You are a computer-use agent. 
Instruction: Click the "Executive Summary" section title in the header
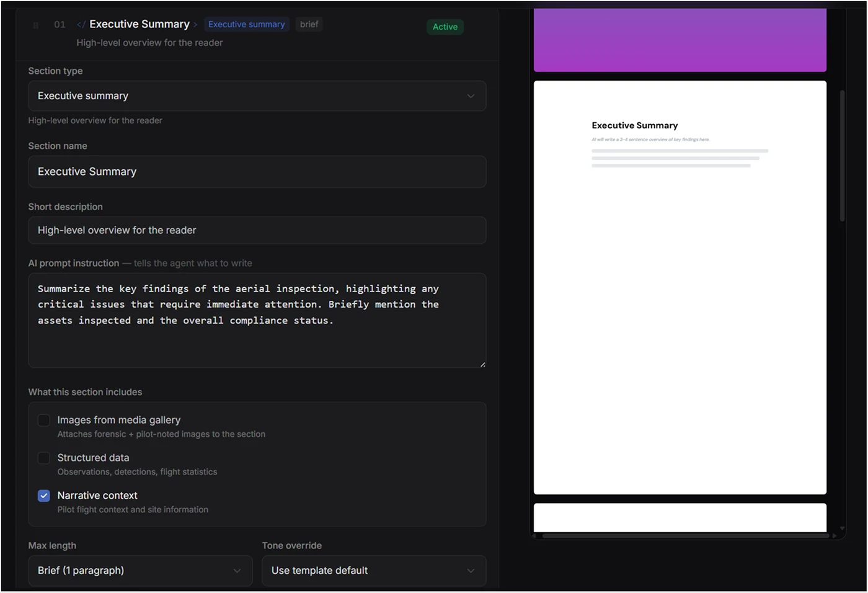coord(139,24)
